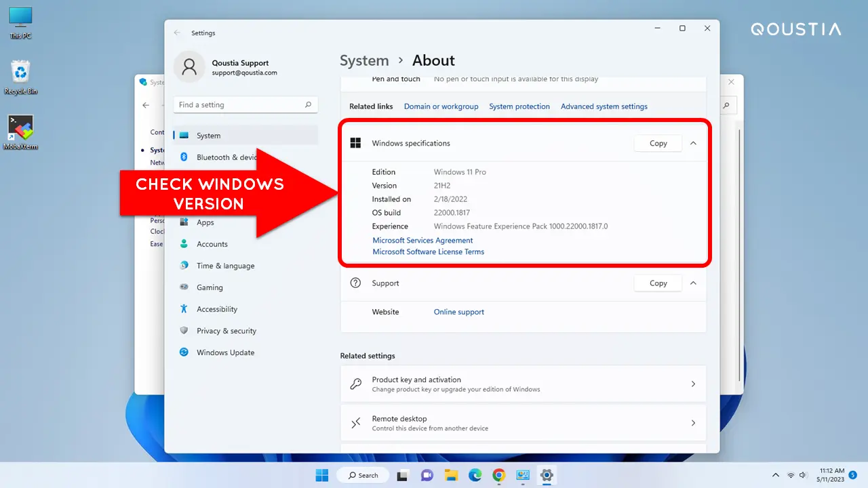This screenshot has width=868, height=488.
Task: Select the MobaXterm desktop shortcut
Action: click(x=20, y=132)
